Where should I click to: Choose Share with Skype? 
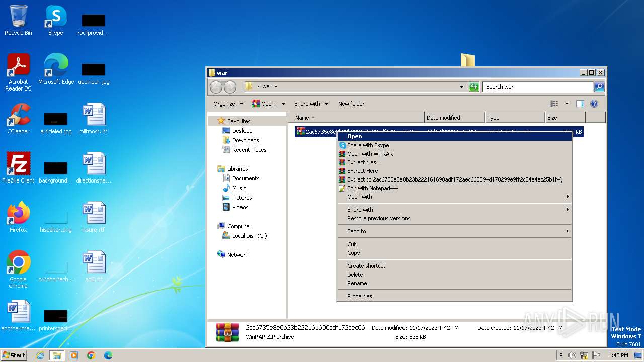pos(454,145)
